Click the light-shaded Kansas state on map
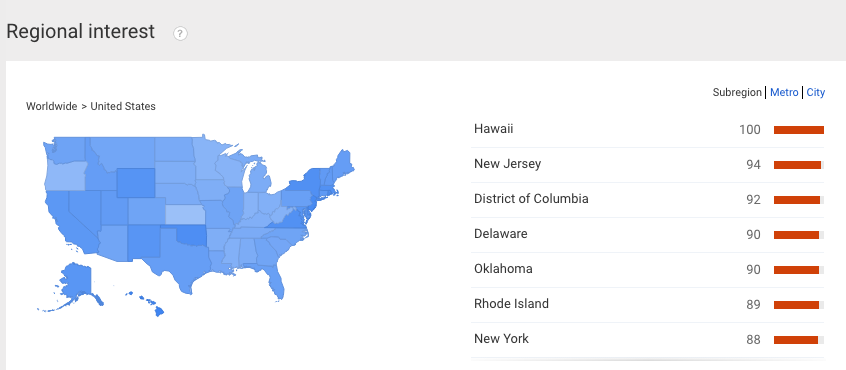This screenshot has height=370, width=846. (184, 214)
